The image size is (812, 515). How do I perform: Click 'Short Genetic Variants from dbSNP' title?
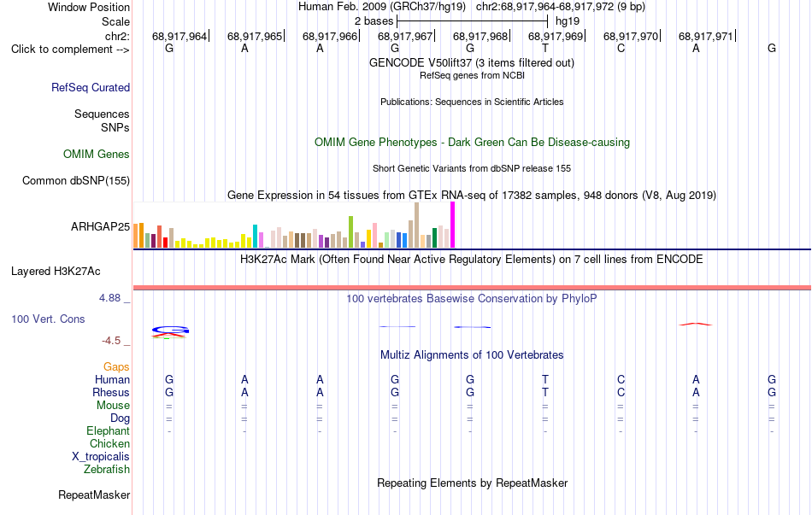click(x=472, y=168)
